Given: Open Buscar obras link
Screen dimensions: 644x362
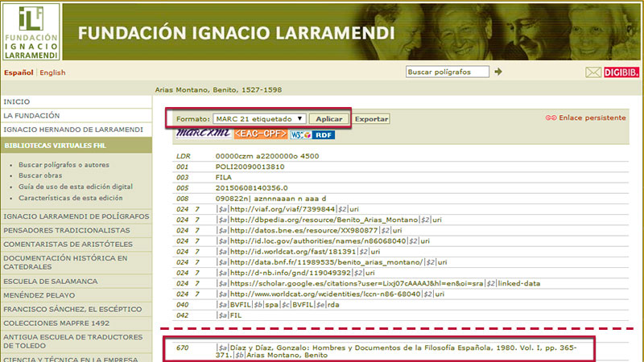Looking at the screenshot, I should 40,175.
